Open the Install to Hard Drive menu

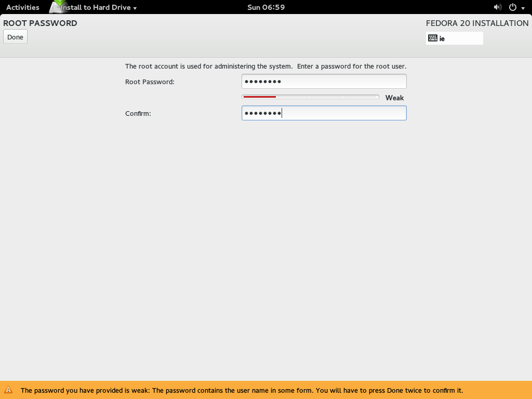click(x=98, y=7)
